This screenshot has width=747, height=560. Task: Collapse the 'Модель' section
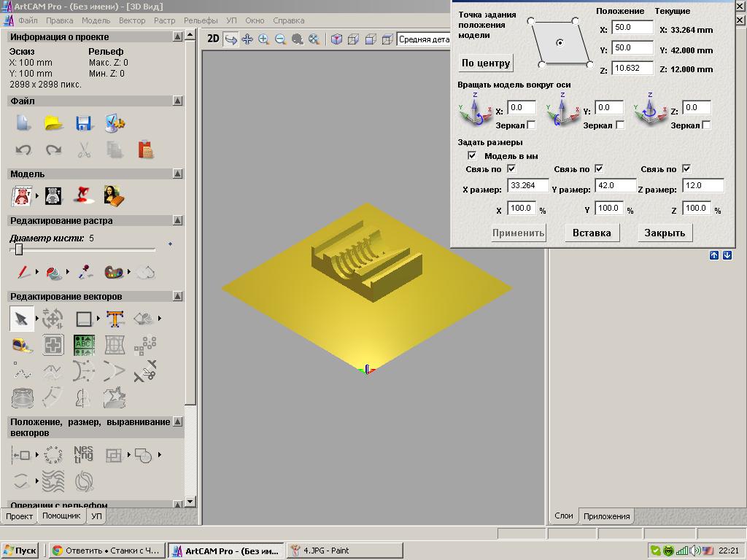pyautogui.click(x=178, y=174)
